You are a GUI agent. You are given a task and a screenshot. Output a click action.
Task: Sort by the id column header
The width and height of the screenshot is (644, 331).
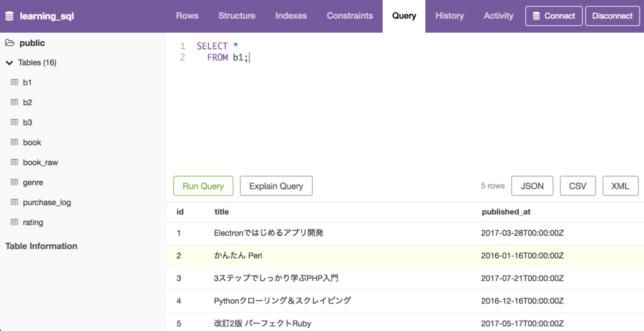(x=180, y=212)
